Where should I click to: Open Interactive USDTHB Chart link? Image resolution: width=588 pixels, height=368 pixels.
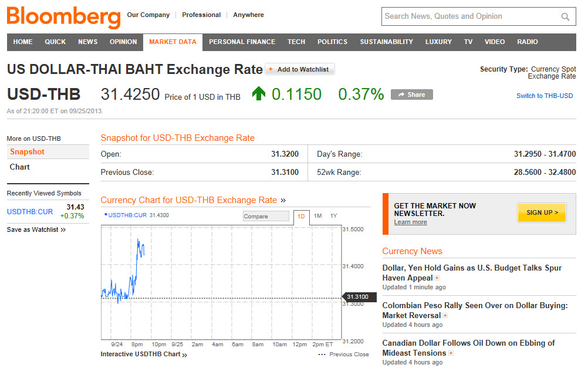pos(144,354)
